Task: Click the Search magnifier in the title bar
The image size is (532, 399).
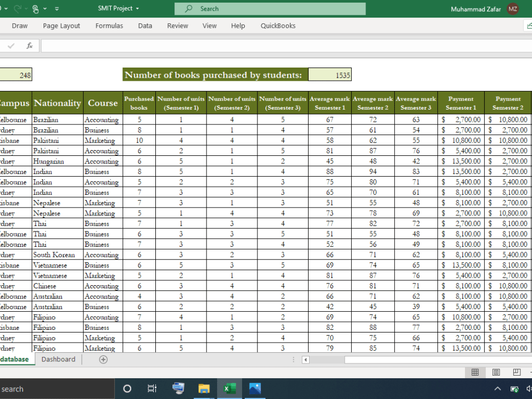Action: pyautogui.click(x=187, y=9)
